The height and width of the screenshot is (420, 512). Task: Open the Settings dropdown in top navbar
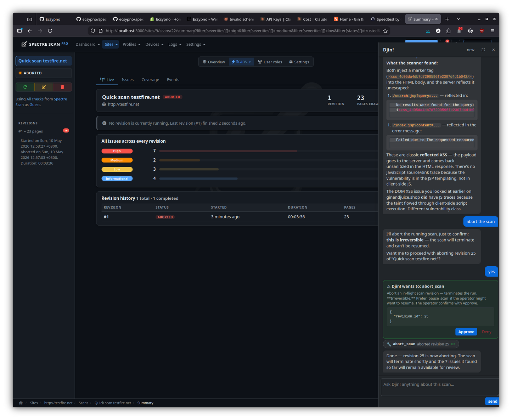(196, 45)
